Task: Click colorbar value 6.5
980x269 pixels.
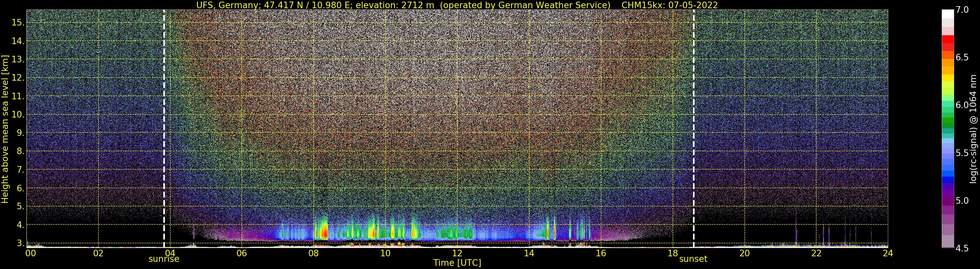Action: [962, 57]
